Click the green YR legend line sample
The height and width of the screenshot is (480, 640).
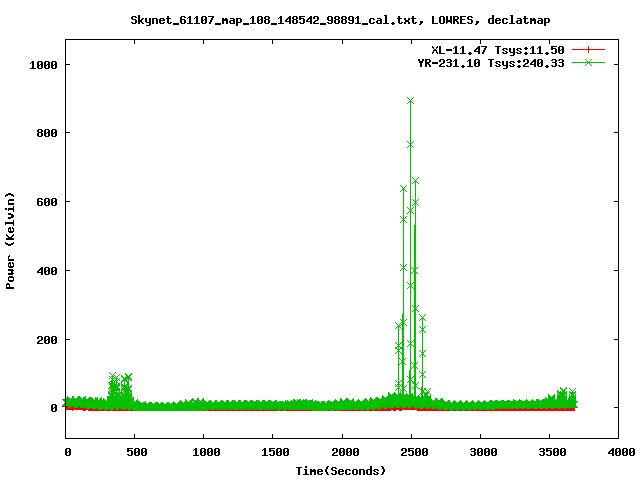[589, 62]
